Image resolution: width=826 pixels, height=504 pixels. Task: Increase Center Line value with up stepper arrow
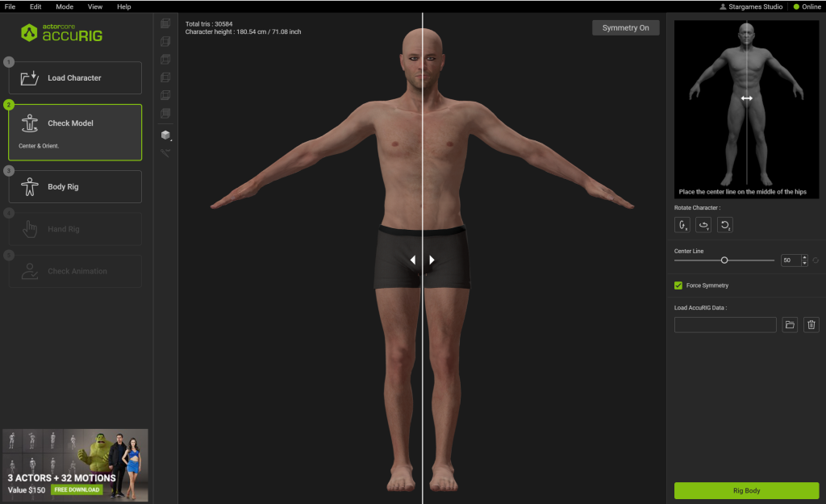pyautogui.click(x=804, y=257)
